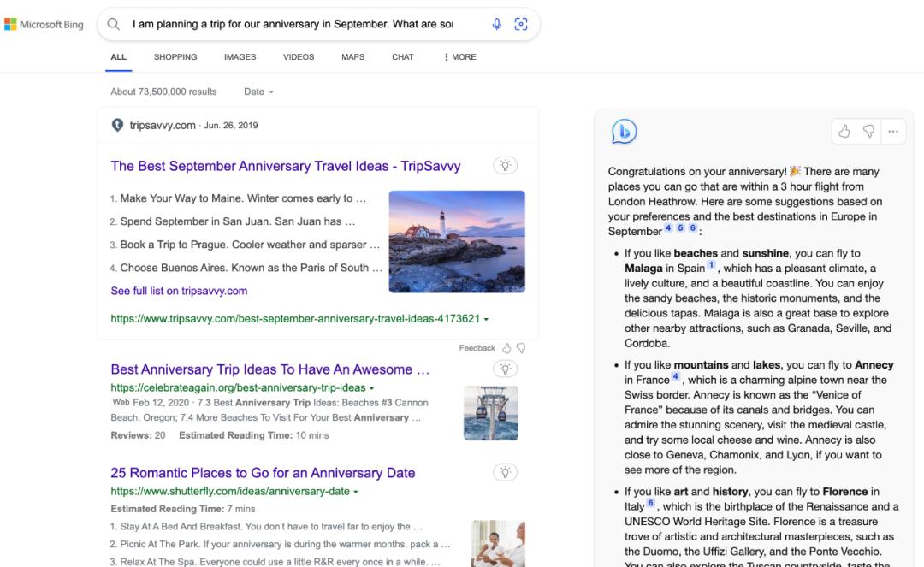Switch to the IMAGES tab
Image resolution: width=924 pixels, height=567 pixels.
tap(240, 57)
